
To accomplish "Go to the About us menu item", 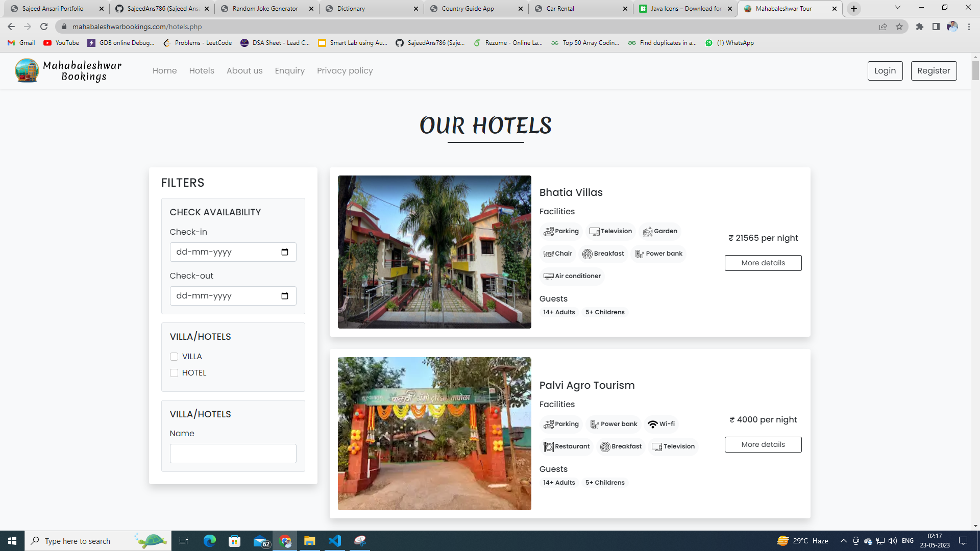I will click(x=244, y=71).
